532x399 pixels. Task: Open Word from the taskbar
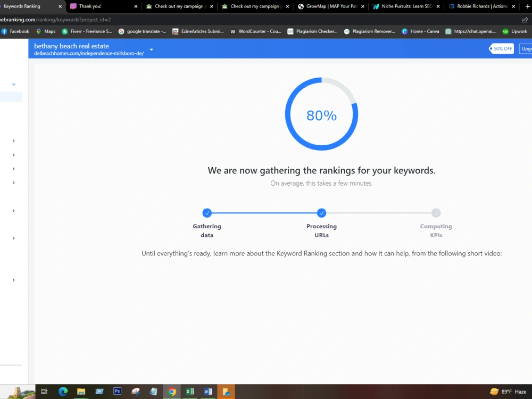(x=208, y=392)
